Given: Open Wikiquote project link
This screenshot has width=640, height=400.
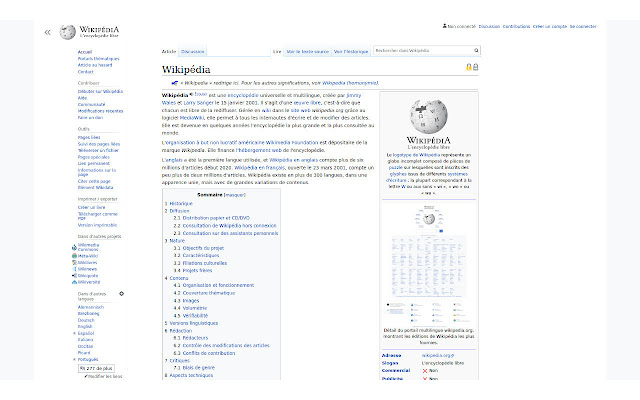Looking at the screenshot, I should [x=88, y=276].
